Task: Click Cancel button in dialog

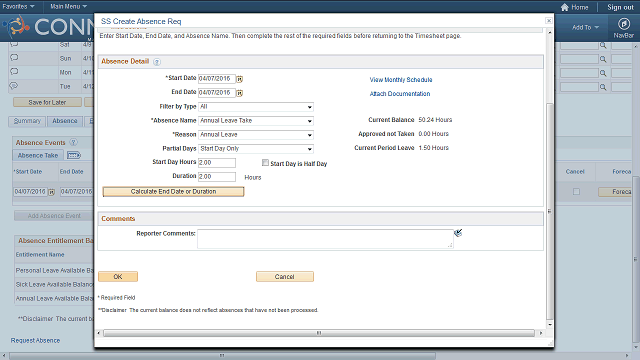Action: (284, 277)
